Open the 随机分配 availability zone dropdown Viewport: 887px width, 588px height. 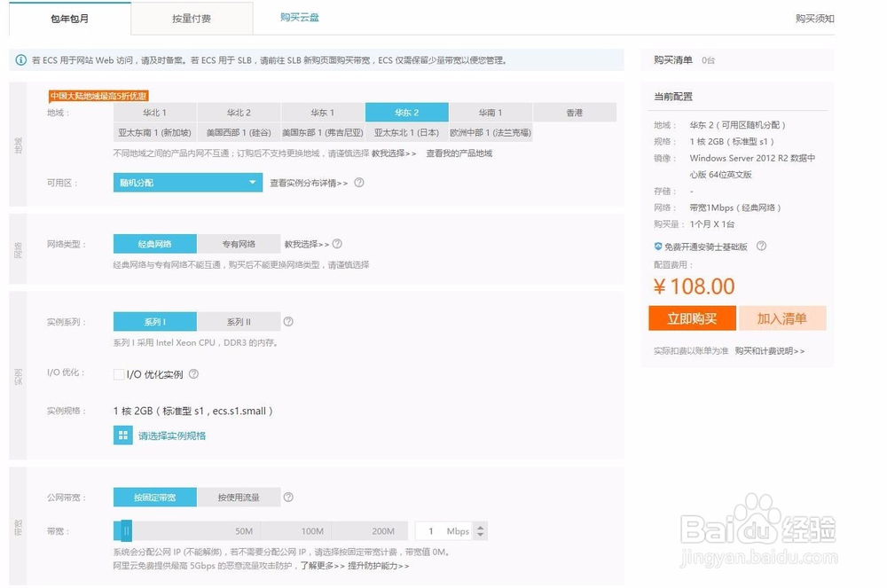click(x=187, y=183)
